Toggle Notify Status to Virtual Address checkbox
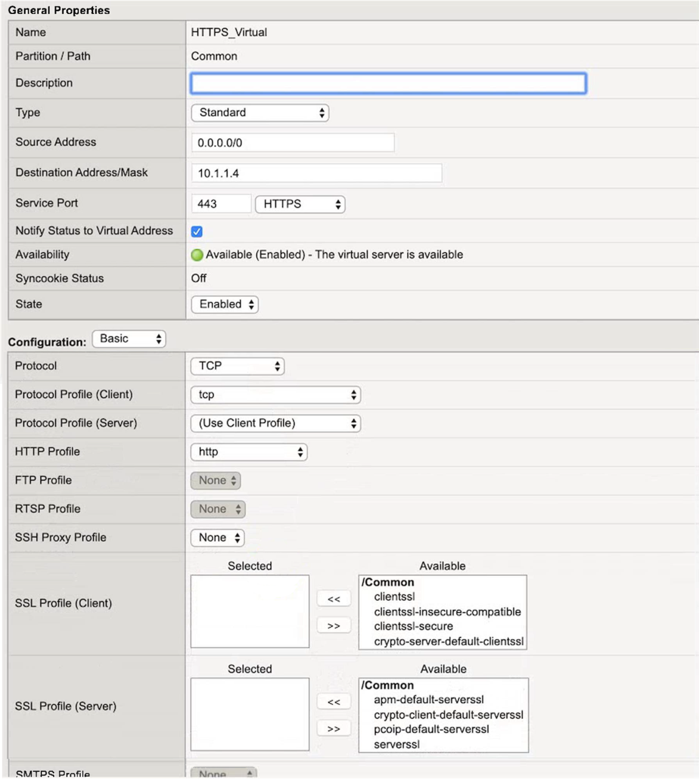 (196, 231)
